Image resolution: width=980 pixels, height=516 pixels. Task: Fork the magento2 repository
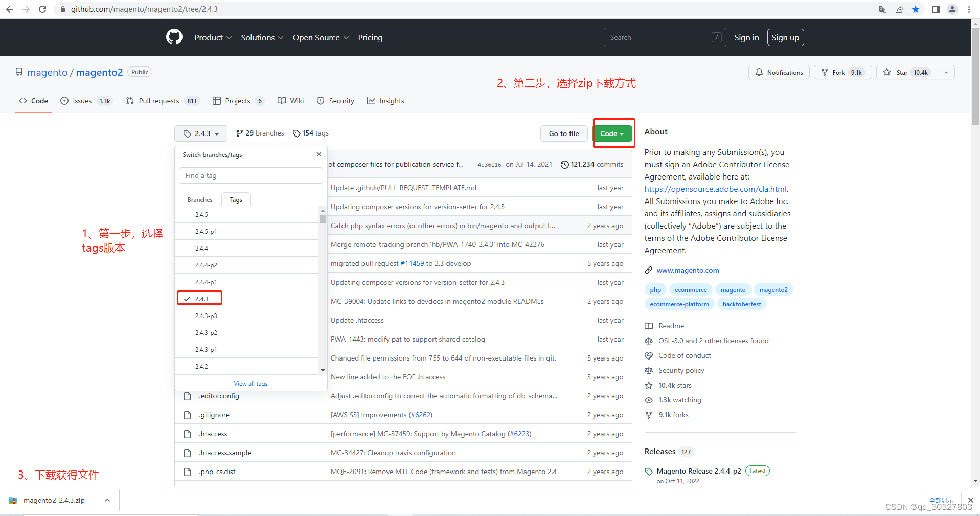(842, 72)
